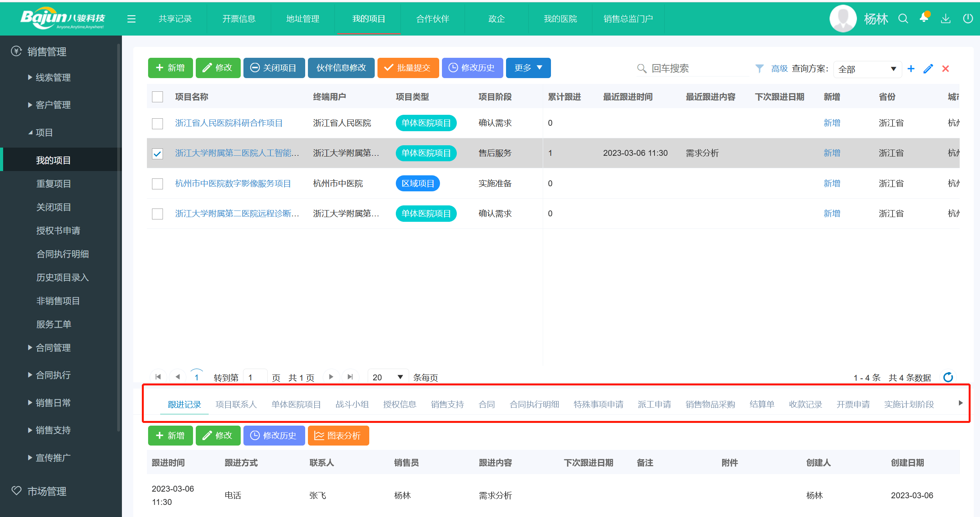980x517 pixels.
Task: Check row 浙江省人民医院科研合作项目
Action: 157,123
